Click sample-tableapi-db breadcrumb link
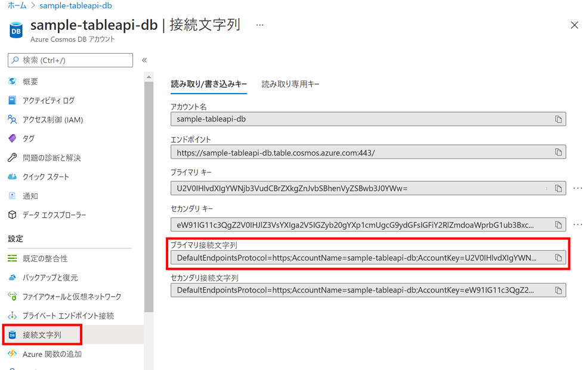The height and width of the screenshot is (370, 588). (76, 5)
